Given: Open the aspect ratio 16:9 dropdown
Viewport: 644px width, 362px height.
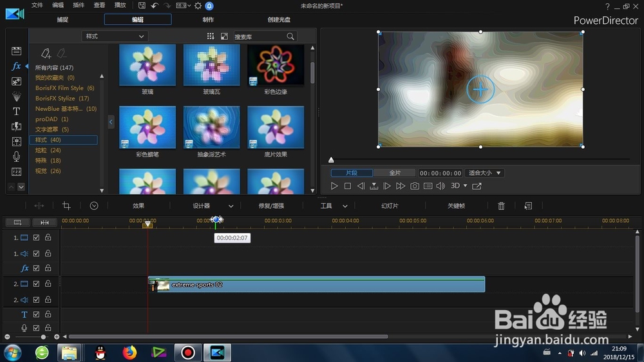Looking at the screenshot, I should (183, 6).
